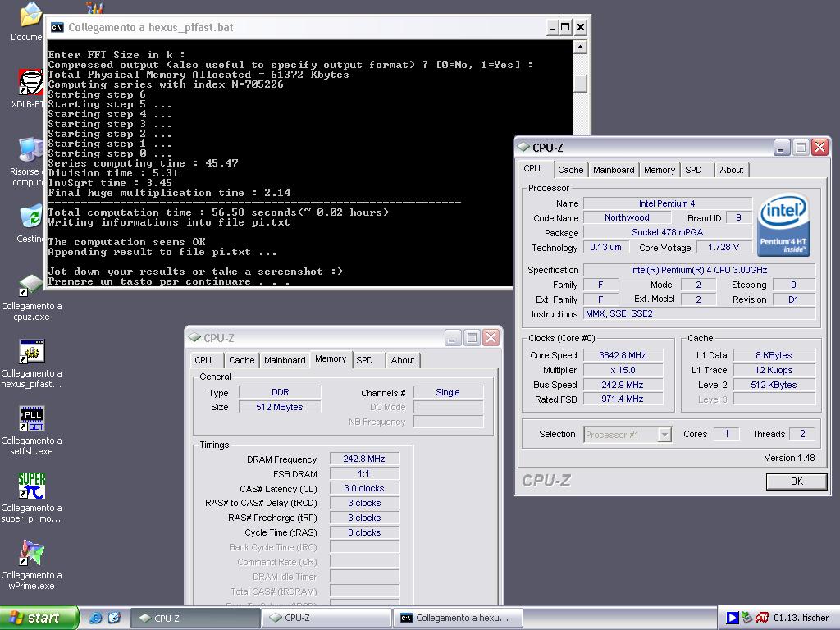
Task: Click the FSB:DRAM 1:1 value
Action: pos(364,473)
